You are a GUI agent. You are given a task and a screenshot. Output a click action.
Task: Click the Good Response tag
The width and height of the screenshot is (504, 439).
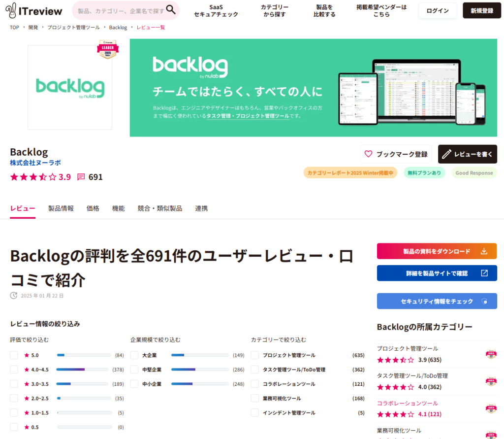coord(474,173)
